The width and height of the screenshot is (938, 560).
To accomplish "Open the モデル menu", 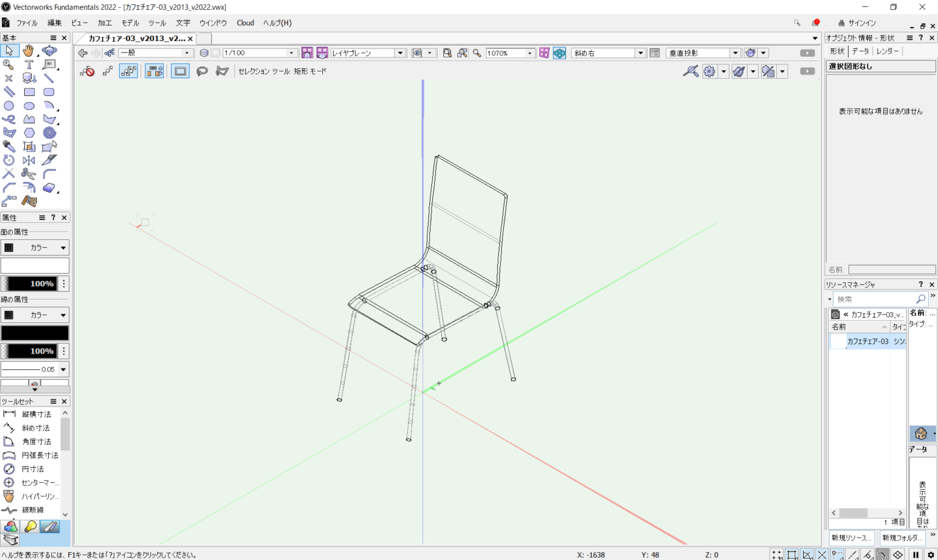I will tap(130, 23).
